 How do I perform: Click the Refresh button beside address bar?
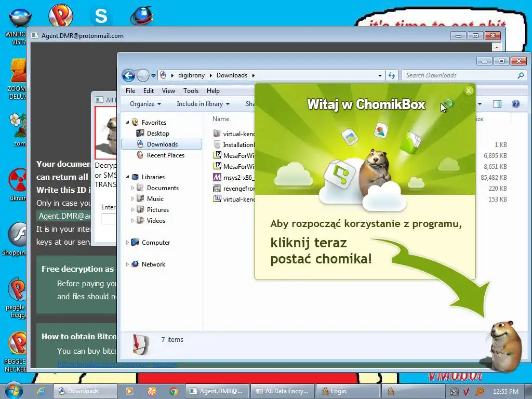(x=392, y=76)
